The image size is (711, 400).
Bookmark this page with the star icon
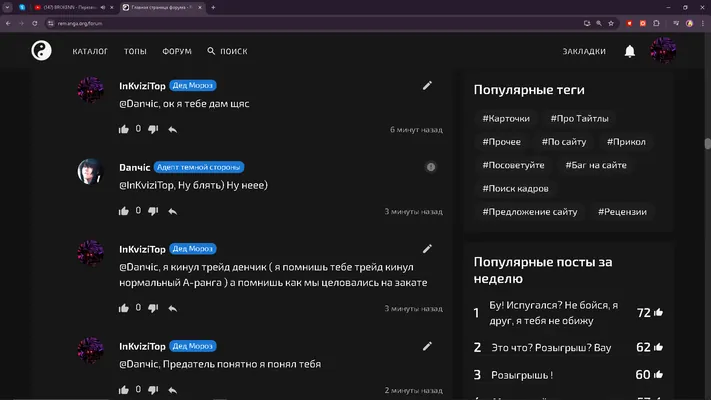(x=611, y=23)
